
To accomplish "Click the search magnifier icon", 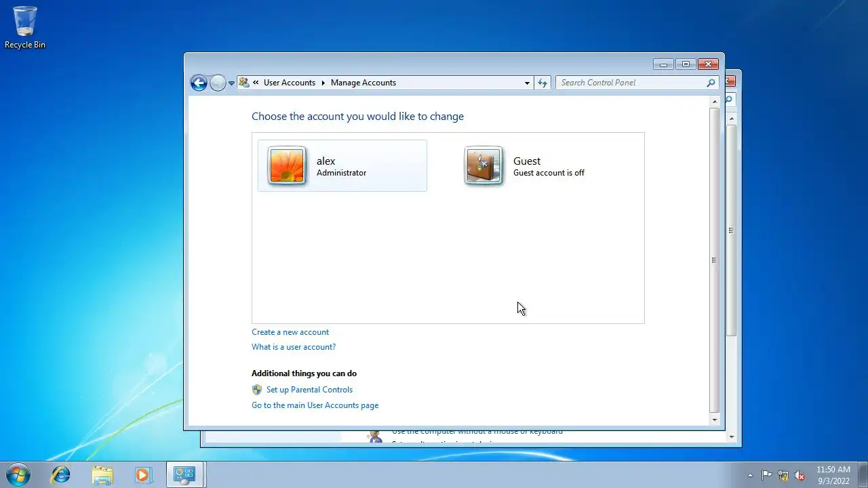I will pyautogui.click(x=711, y=83).
